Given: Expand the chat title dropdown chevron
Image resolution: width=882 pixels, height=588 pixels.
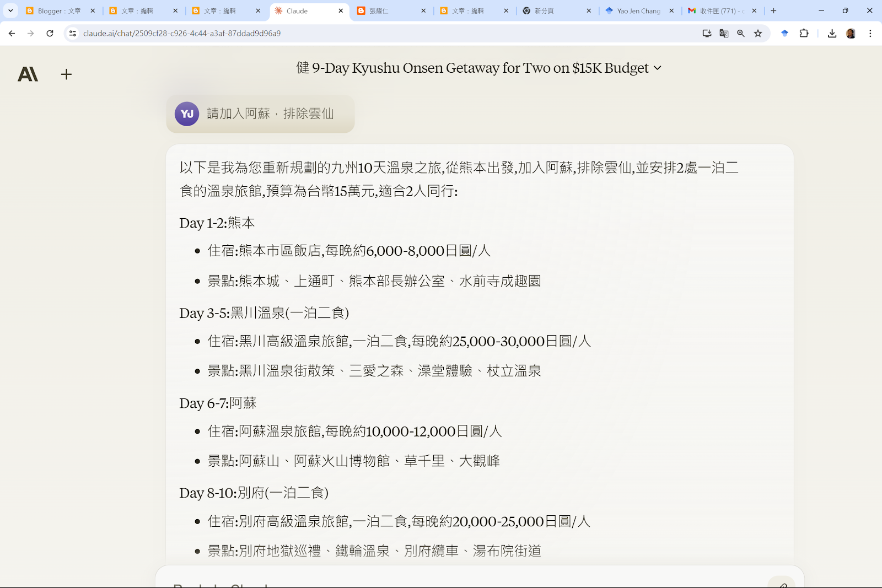Looking at the screenshot, I should (x=657, y=68).
